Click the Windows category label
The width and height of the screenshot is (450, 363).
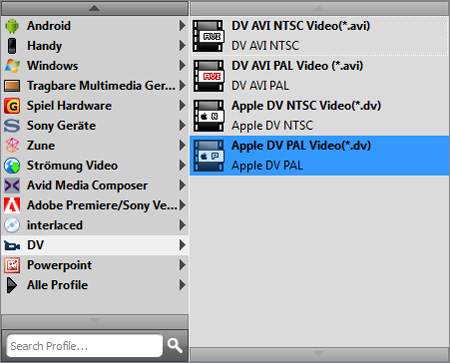(x=53, y=66)
